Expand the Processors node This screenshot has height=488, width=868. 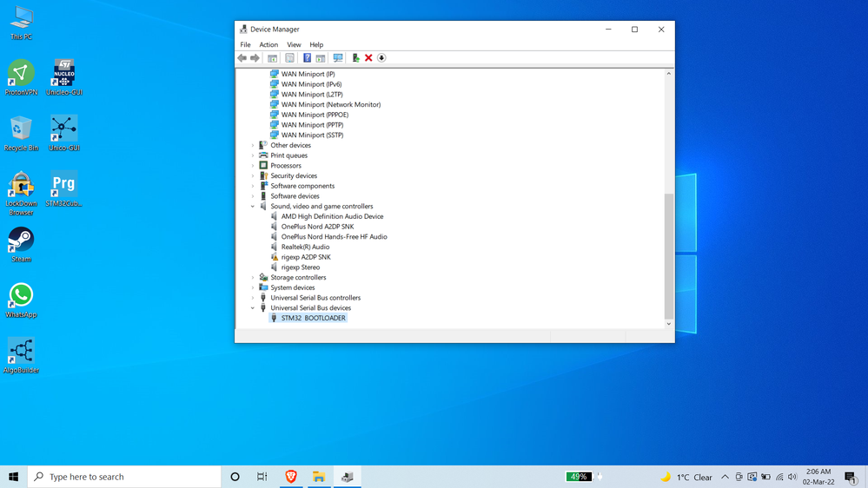[253, 166]
